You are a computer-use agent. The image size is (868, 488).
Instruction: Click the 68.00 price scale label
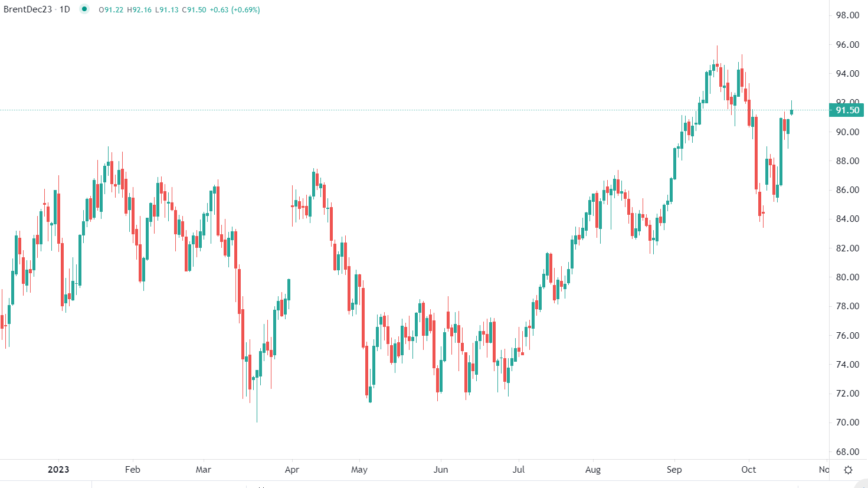(x=847, y=452)
